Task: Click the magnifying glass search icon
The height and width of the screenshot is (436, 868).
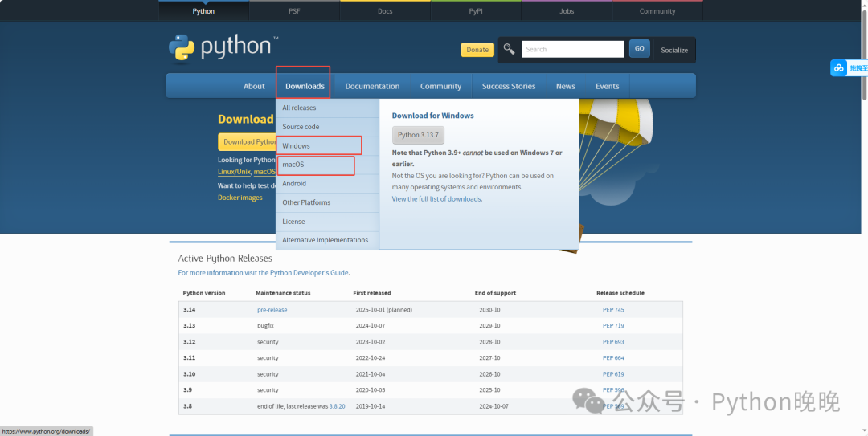Action: 509,49
